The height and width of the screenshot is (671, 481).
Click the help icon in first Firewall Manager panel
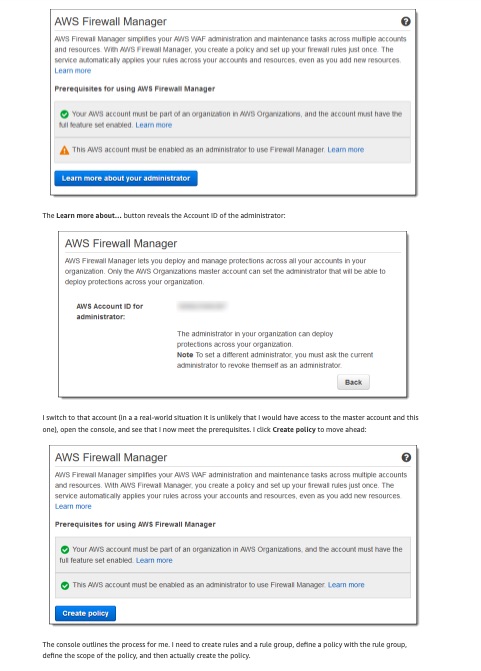(405, 21)
